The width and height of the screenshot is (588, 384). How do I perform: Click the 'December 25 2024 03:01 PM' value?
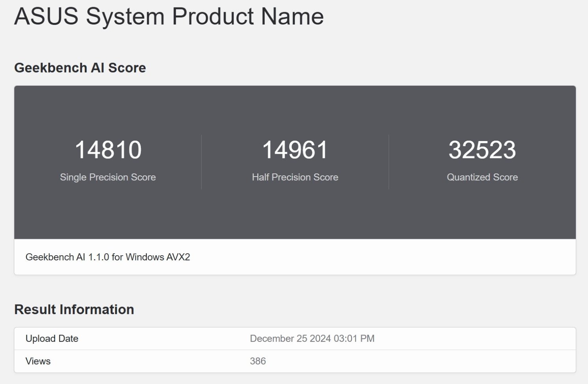(x=312, y=339)
